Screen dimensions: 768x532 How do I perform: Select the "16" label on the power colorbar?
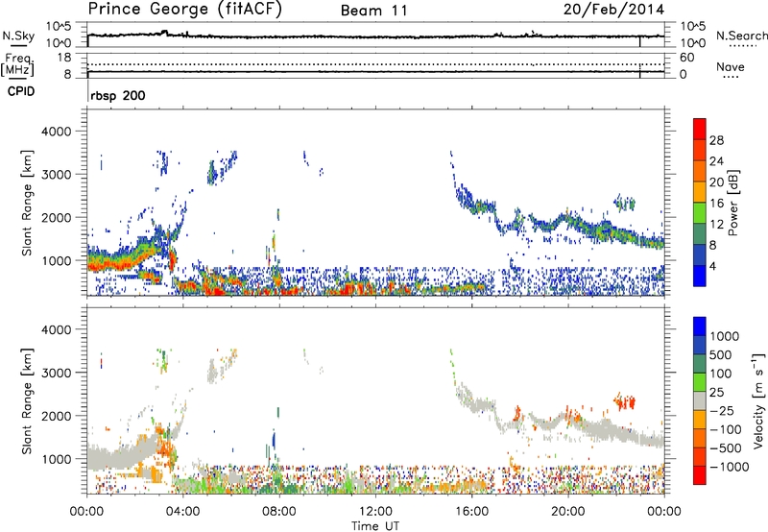point(716,204)
